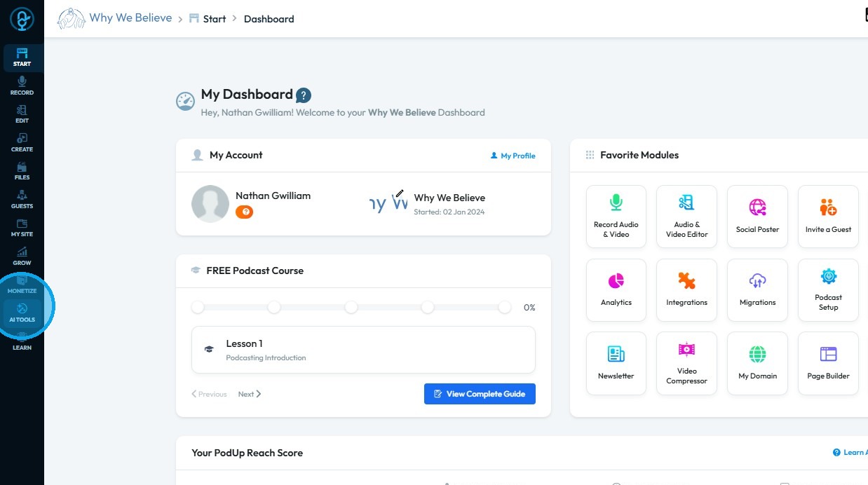The width and height of the screenshot is (868, 485).
Task: Click the pencil edit icon on podcast logo
Action: click(x=400, y=193)
